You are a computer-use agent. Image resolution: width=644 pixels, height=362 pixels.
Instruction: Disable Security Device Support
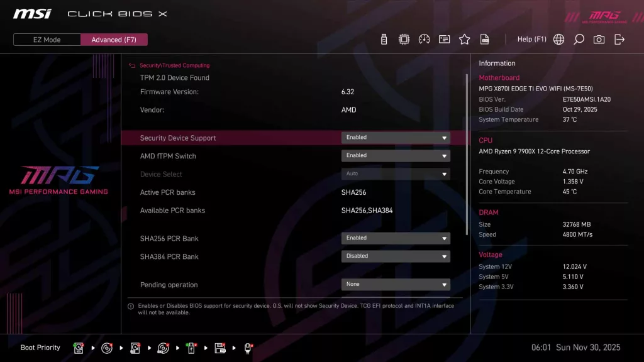pyautogui.click(x=396, y=137)
